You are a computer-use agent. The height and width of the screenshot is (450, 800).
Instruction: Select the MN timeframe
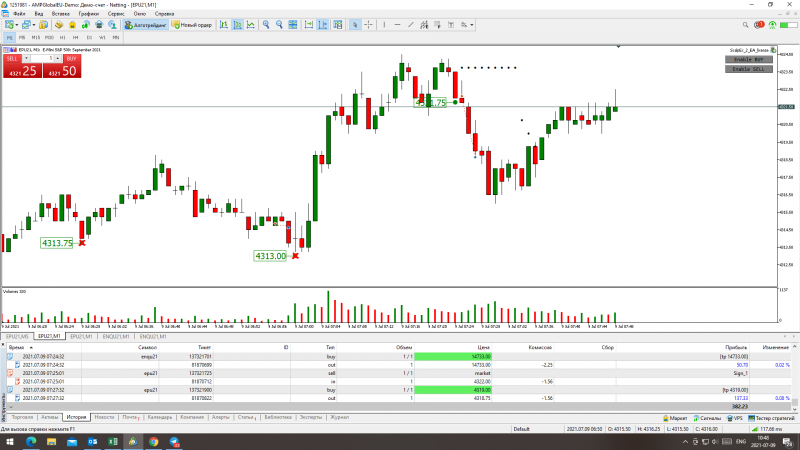(x=116, y=37)
